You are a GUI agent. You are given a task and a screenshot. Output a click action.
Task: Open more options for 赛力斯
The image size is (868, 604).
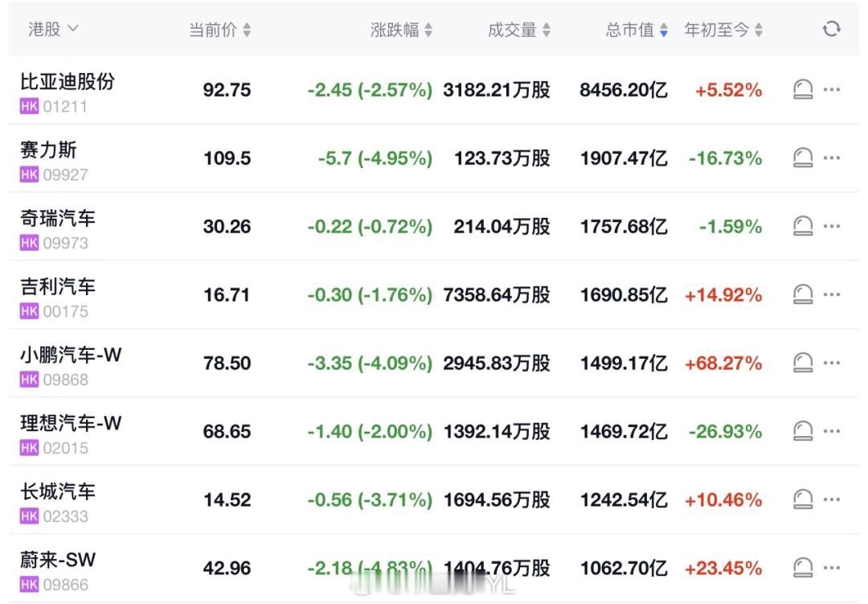click(832, 158)
